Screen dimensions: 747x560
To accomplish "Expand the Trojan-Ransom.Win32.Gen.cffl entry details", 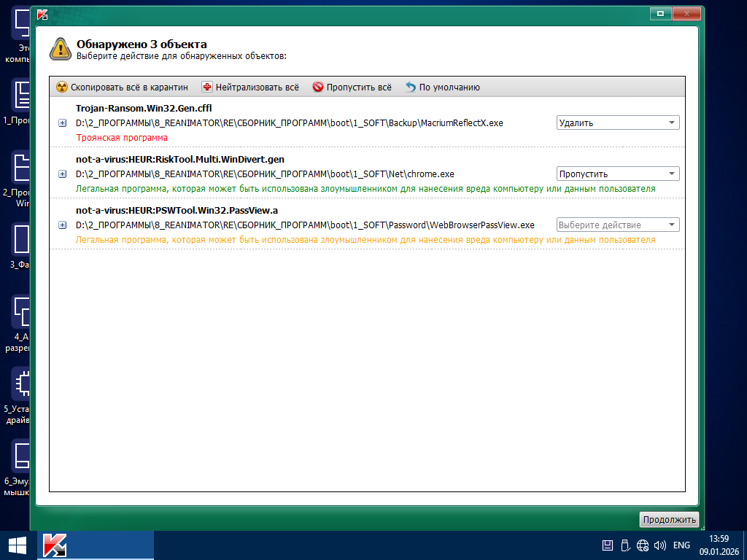I will tap(62, 123).
